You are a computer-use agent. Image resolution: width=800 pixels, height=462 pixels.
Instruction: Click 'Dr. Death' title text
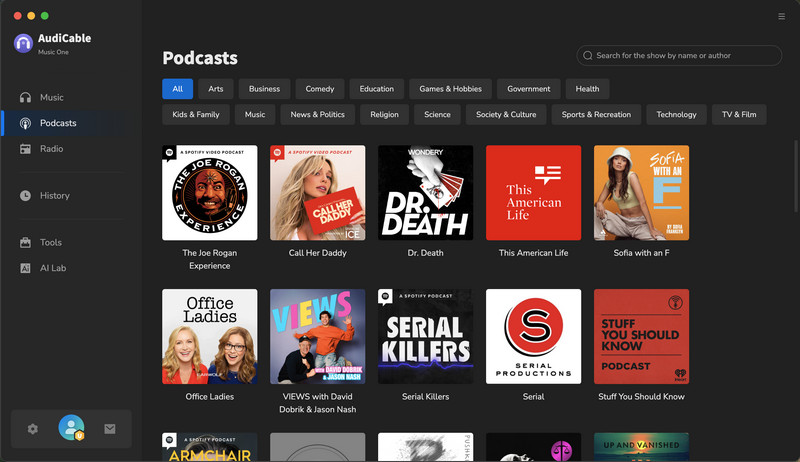pos(426,253)
